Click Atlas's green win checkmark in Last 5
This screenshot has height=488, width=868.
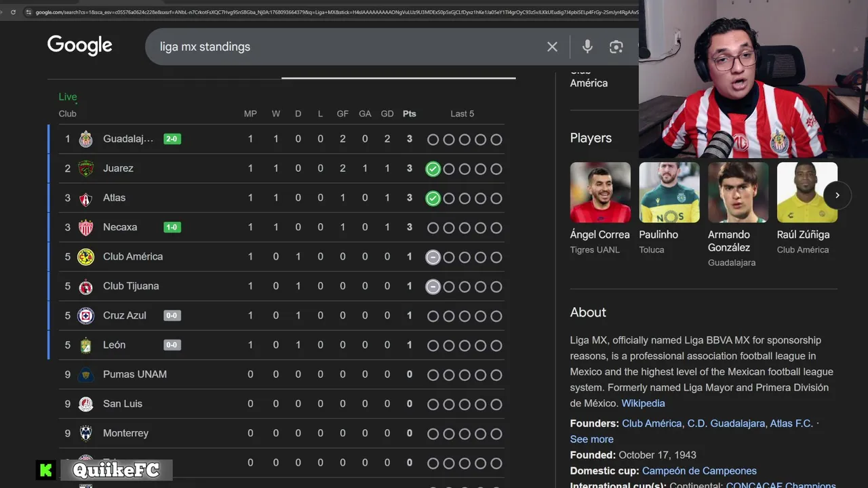click(x=433, y=199)
